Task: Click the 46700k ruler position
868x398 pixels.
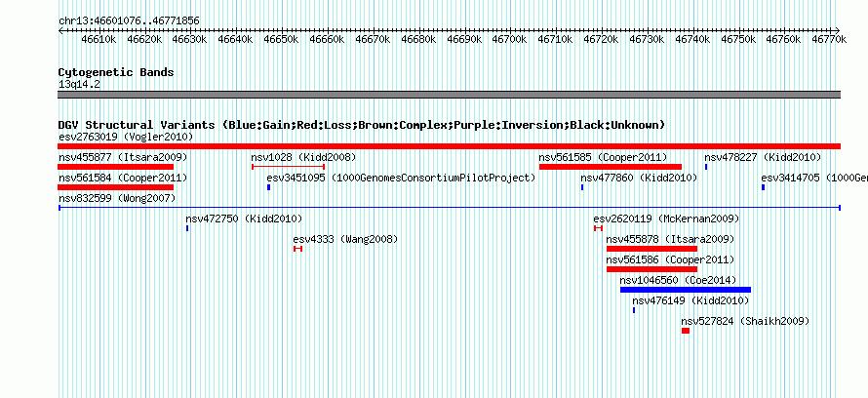Action: [510, 39]
